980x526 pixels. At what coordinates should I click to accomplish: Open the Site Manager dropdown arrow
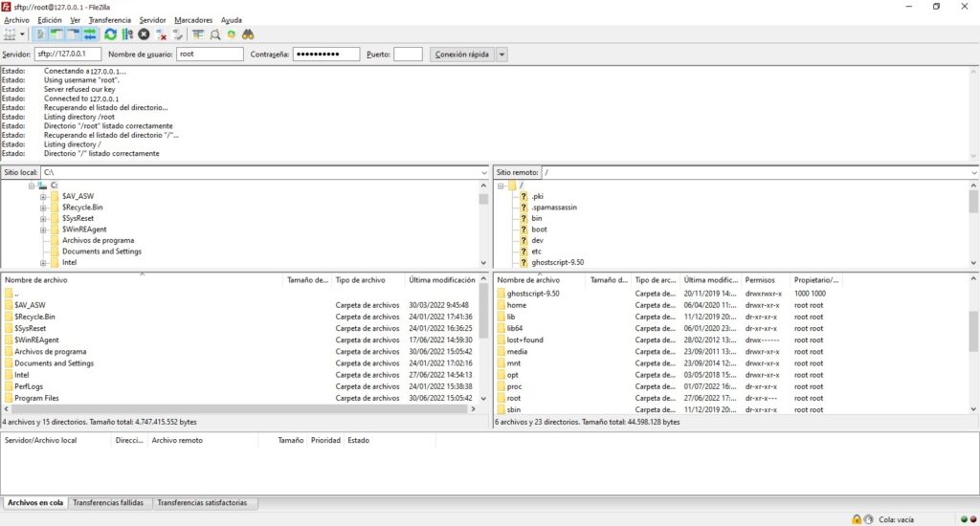tap(23, 34)
